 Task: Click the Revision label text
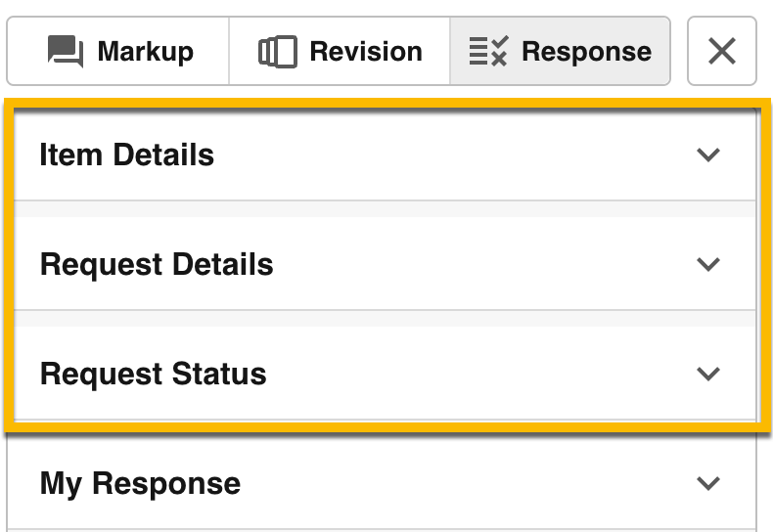(366, 51)
